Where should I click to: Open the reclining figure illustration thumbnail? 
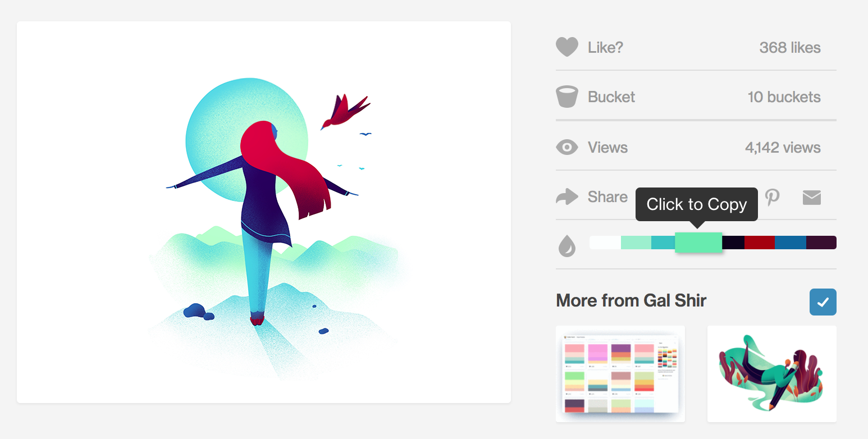tap(772, 374)
